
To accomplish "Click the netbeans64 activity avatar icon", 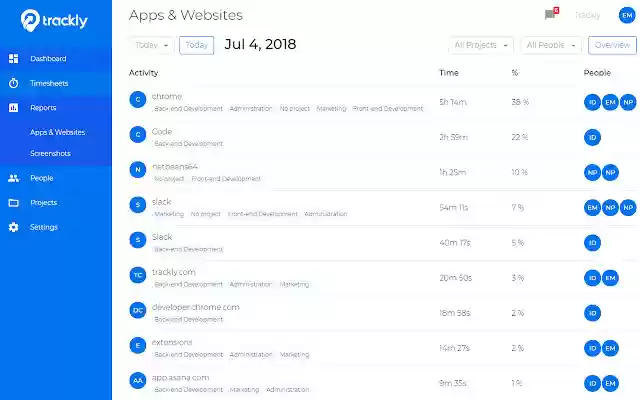I will tap(138, 170).
